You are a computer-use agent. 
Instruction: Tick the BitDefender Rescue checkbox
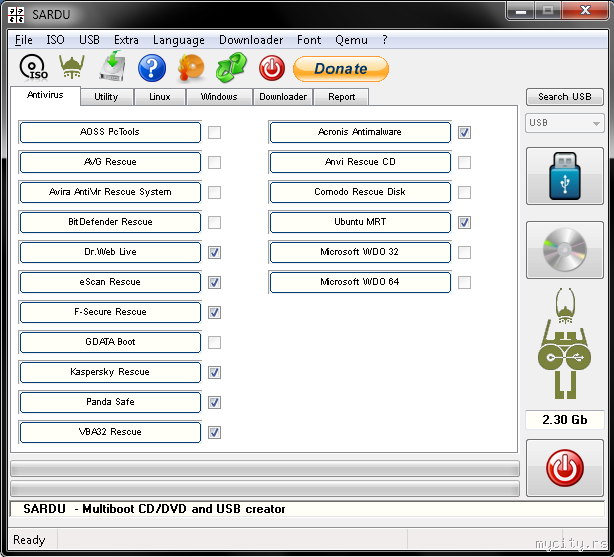[214, 222]
